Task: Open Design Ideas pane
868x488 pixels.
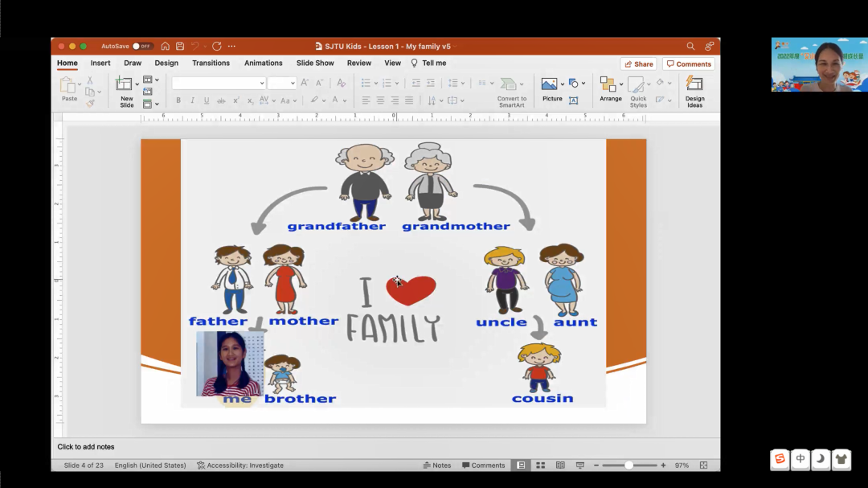Action: click(x=694, y=92)
